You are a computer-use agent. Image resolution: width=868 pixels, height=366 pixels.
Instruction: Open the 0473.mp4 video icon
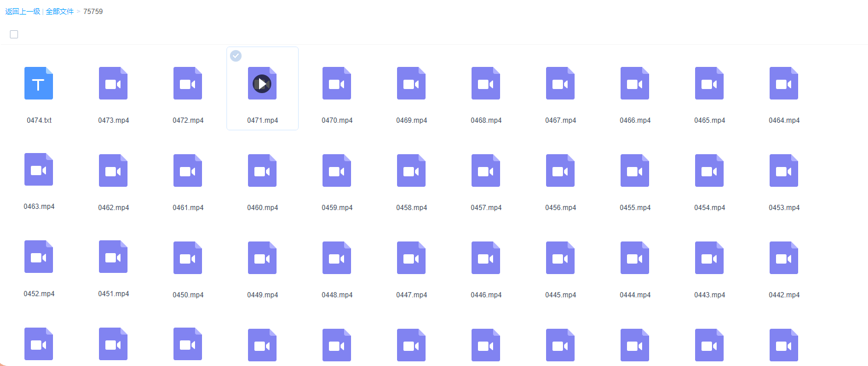[x=113, y=83]
